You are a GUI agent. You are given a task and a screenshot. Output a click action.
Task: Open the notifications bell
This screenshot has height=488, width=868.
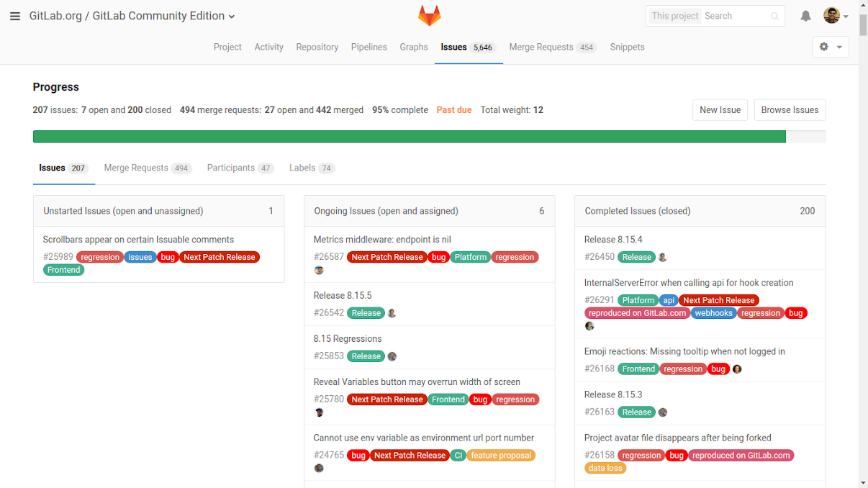coord(805,16)
